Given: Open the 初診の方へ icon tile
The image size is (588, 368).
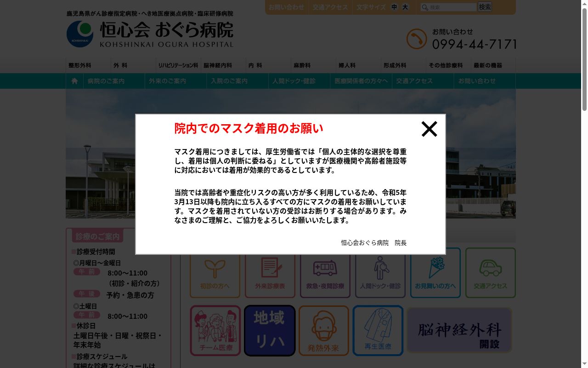Looking at the screenshot, I should pos(215,273).
